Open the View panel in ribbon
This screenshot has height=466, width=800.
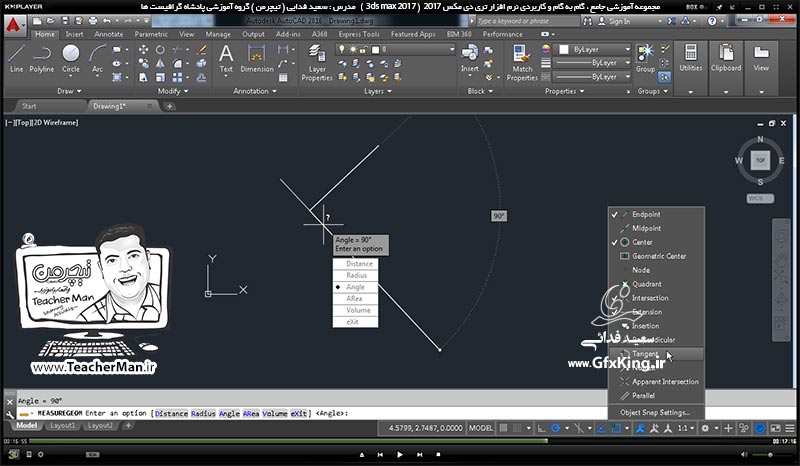pyautogui.click(x=761, y=59)
